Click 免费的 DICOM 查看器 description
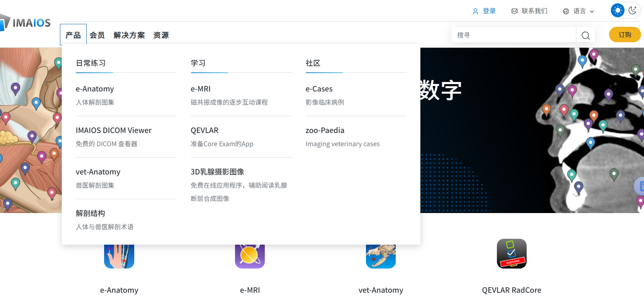The height and width of the screenshot is (299, 644). point(107,144)
